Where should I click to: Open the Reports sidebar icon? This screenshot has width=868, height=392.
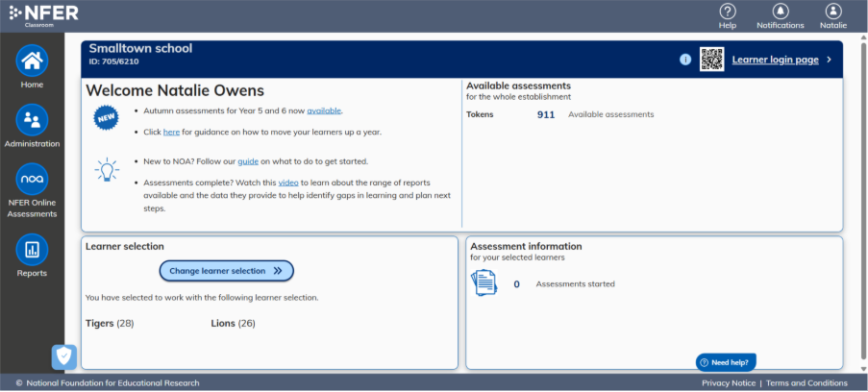coord(32,250)
